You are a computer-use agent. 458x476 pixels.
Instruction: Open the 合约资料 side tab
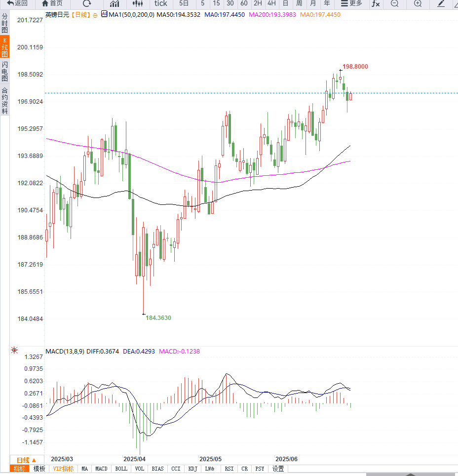(x=4, y=100)
